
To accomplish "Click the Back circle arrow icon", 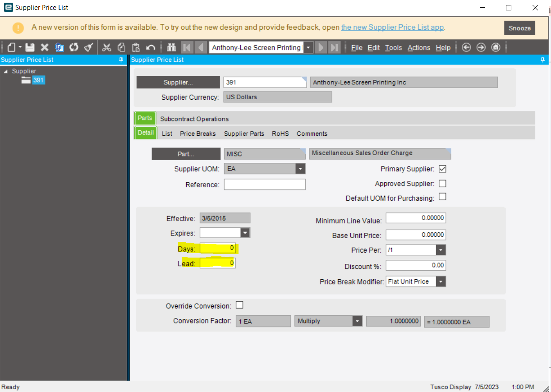I will click(467, 47).
